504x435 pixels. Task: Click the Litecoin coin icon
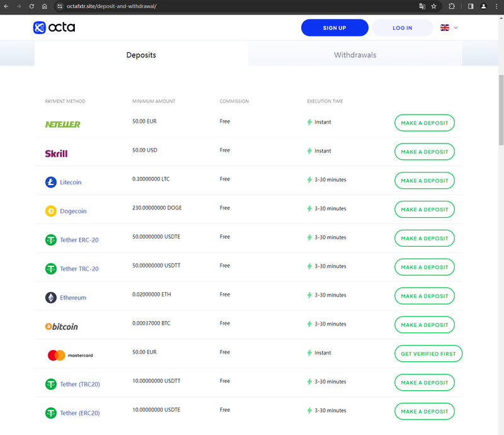51,182
